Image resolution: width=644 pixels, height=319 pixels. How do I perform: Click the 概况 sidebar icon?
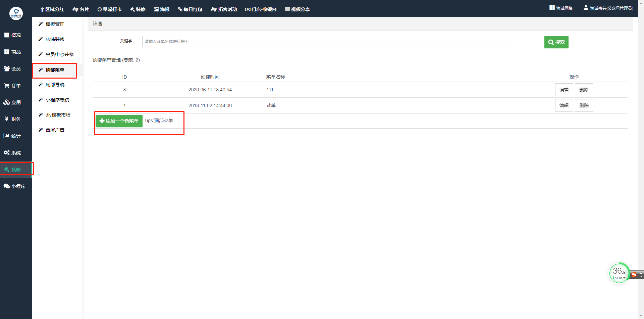tap(6, 35)
